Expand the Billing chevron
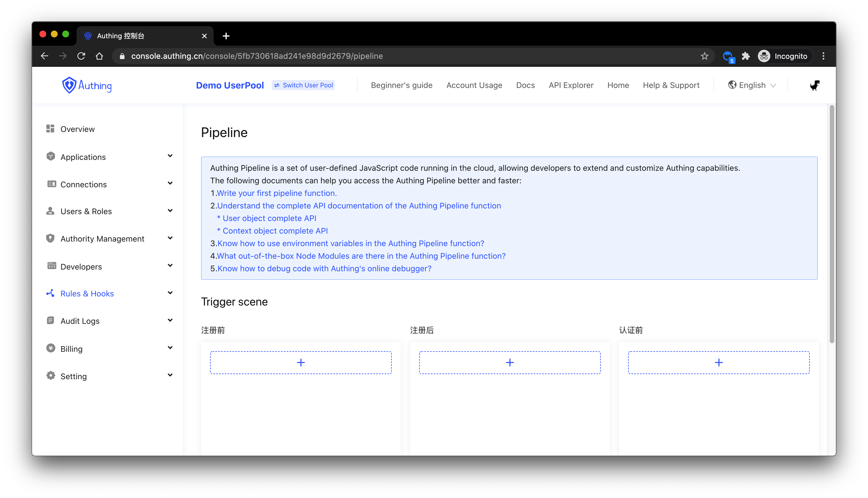This screenshot has width=868, height=498. click(170, 348)
